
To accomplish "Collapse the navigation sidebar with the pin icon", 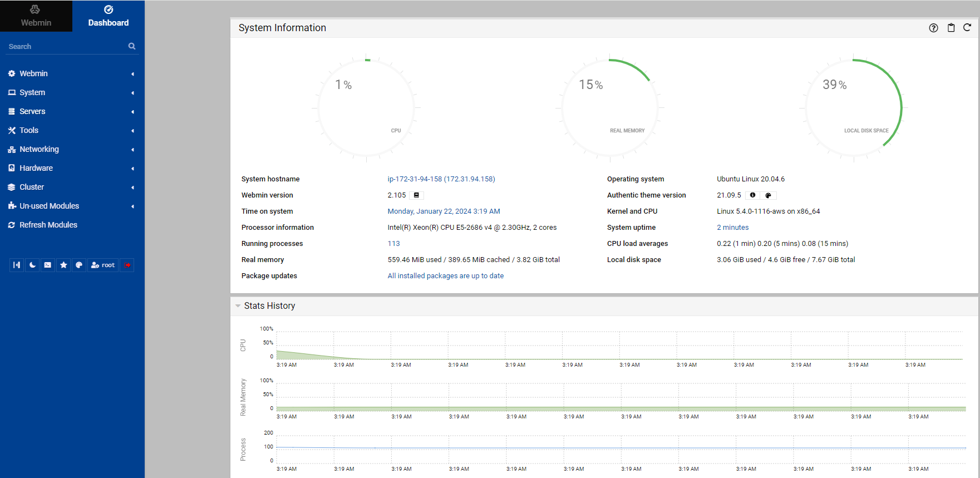I will click(x=17, y=265).
